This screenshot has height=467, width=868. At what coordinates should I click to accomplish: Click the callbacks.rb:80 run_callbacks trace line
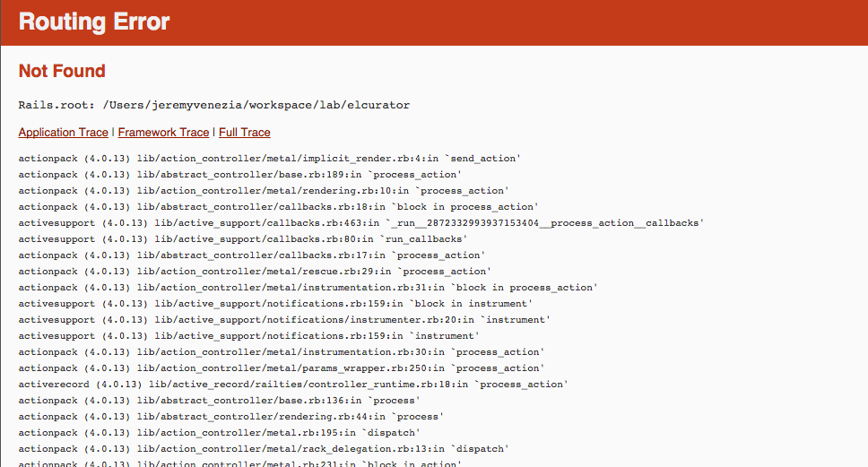243,239
